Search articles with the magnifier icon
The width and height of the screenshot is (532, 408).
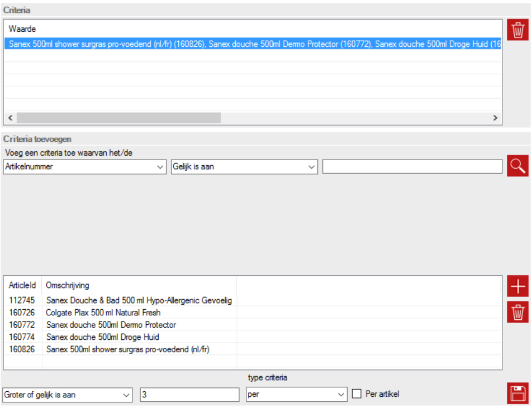pos(517,166)
